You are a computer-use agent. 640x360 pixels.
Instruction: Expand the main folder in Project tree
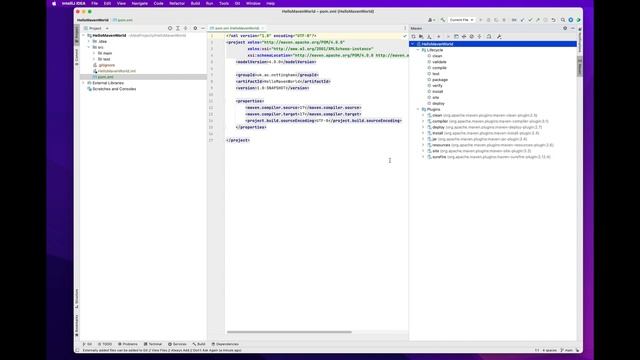click(x=94, y=53)
